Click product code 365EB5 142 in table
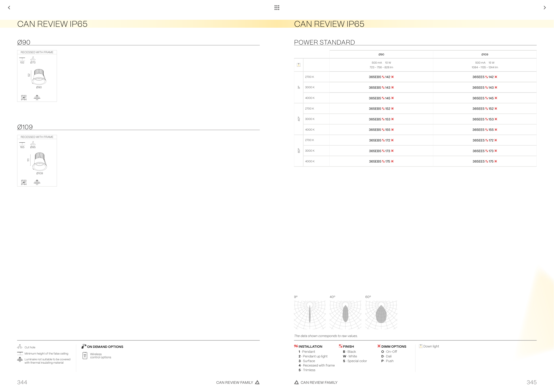 click(x=381, y=77)
